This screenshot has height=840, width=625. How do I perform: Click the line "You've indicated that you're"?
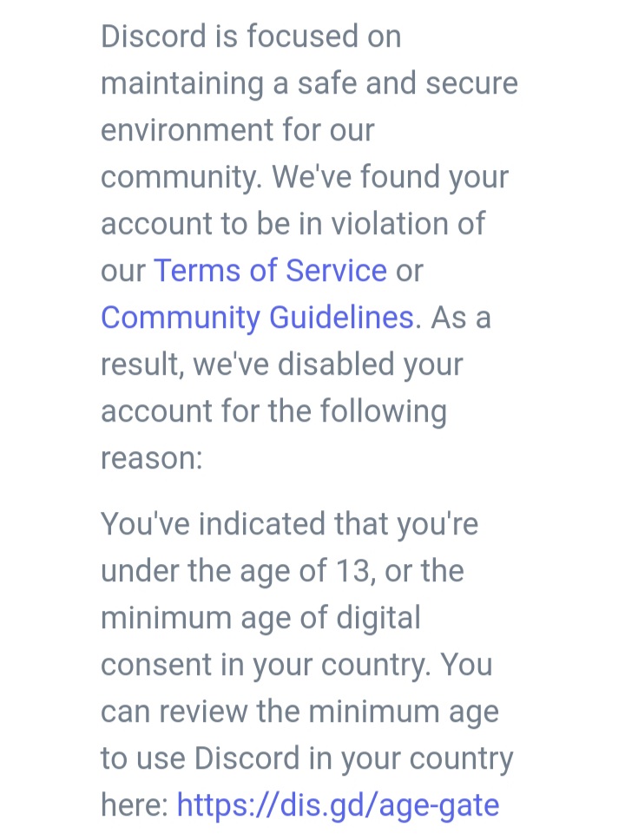[x=289, y=523]
